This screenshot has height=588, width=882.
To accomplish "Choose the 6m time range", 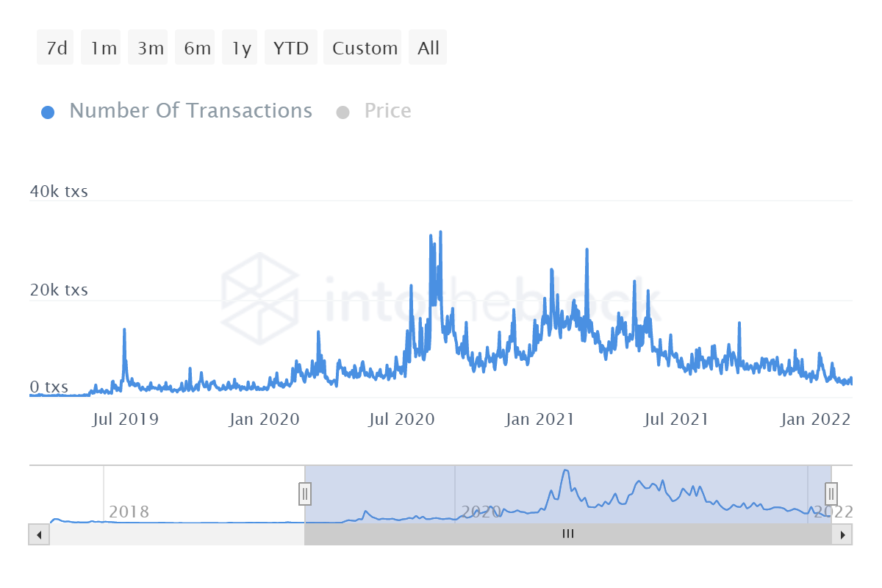I will pos(196,49).
